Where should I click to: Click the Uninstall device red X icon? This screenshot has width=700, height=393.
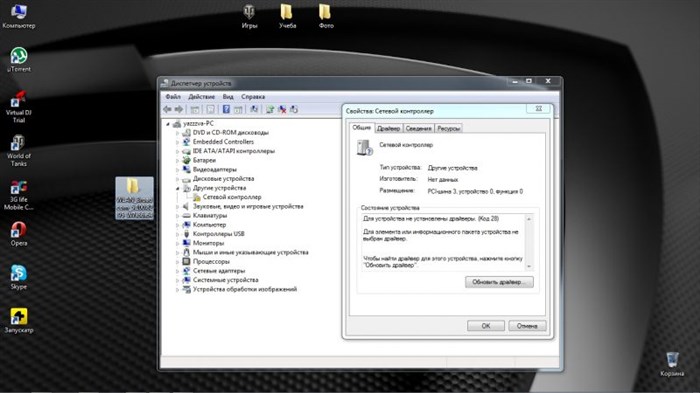pos(282,109)
